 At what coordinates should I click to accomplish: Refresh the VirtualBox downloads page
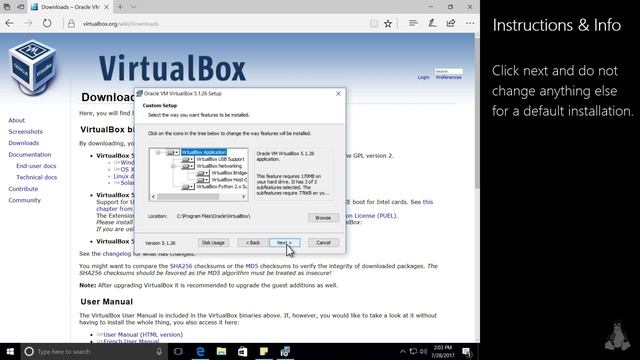pyautogui.click(x=47, y=23)
